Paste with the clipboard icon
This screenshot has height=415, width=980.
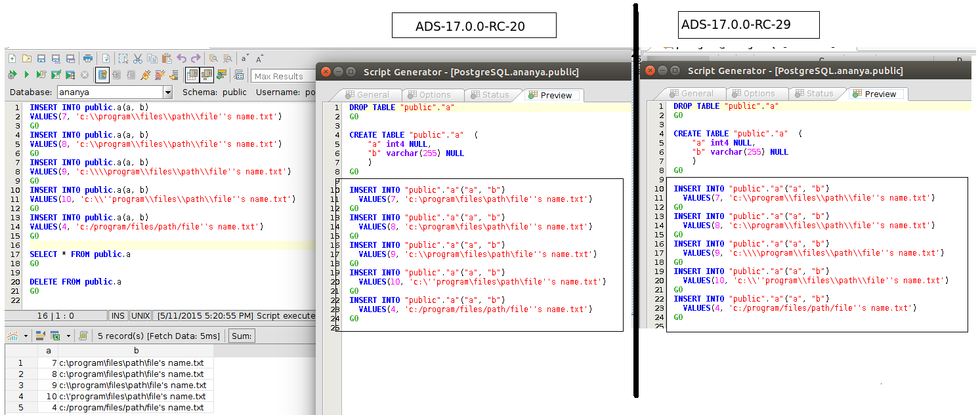[x=167, y=58]
